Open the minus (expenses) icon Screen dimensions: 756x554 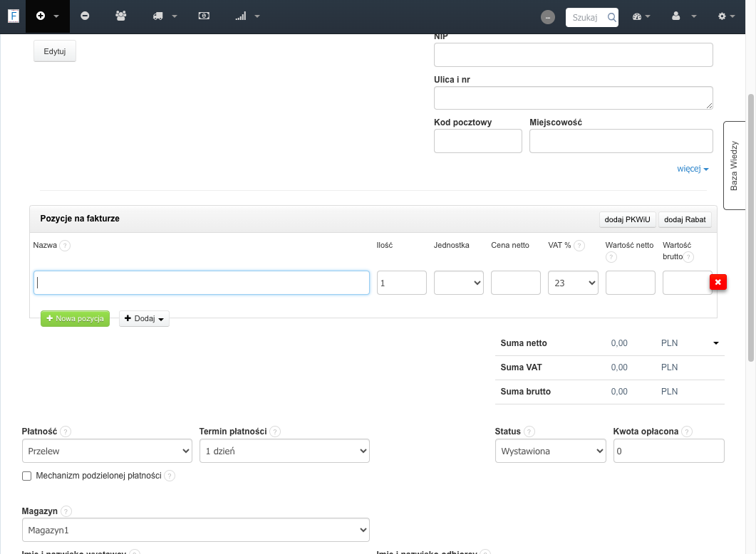click(x=85, y=16)
